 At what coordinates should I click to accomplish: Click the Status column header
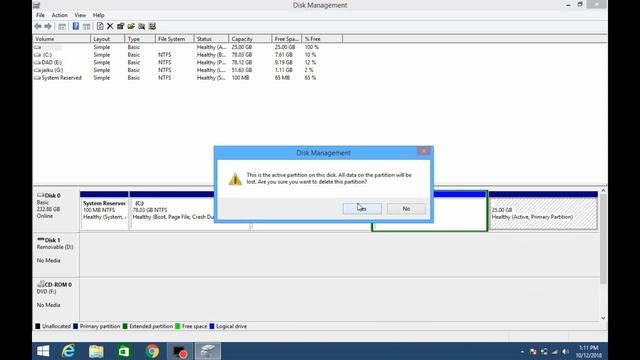(x=211, y=39)
